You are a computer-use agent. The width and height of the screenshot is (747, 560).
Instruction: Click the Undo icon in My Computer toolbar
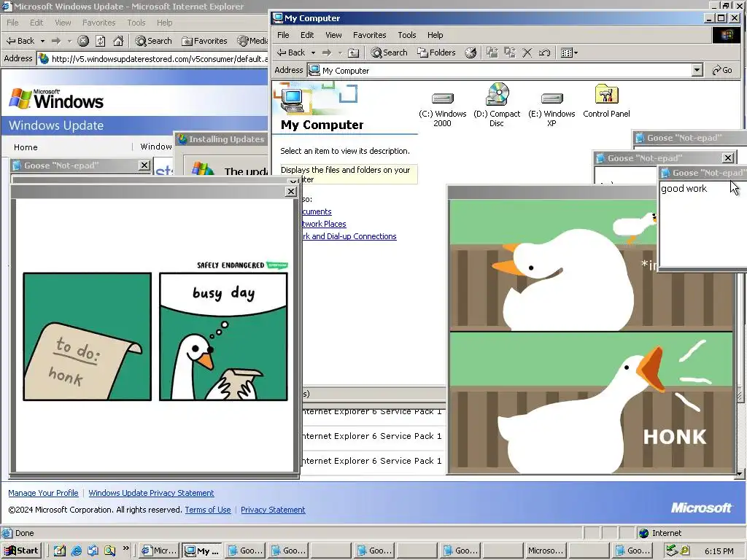pos(544,52)
